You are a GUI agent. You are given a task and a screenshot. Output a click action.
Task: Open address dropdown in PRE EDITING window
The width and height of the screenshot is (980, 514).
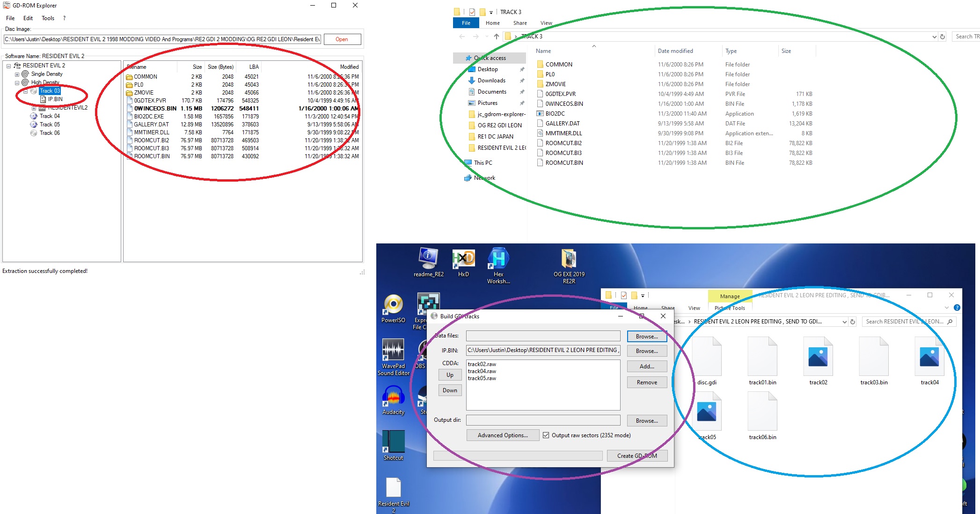click(844, 322)
